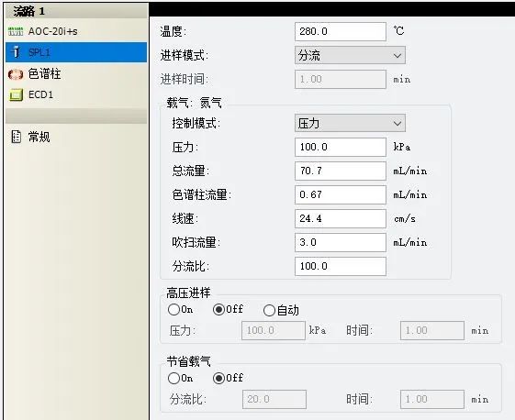Viewport: 515px width, 420px height.
Task: Click the 温度 input field
Action: coord(341,31)
